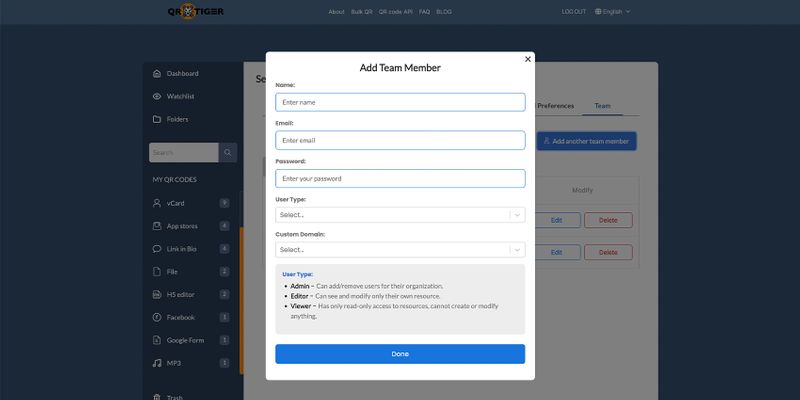Click the User Type dropdown chevron
This screenshot has height=400, width=800.
click(x=517, y=215)
